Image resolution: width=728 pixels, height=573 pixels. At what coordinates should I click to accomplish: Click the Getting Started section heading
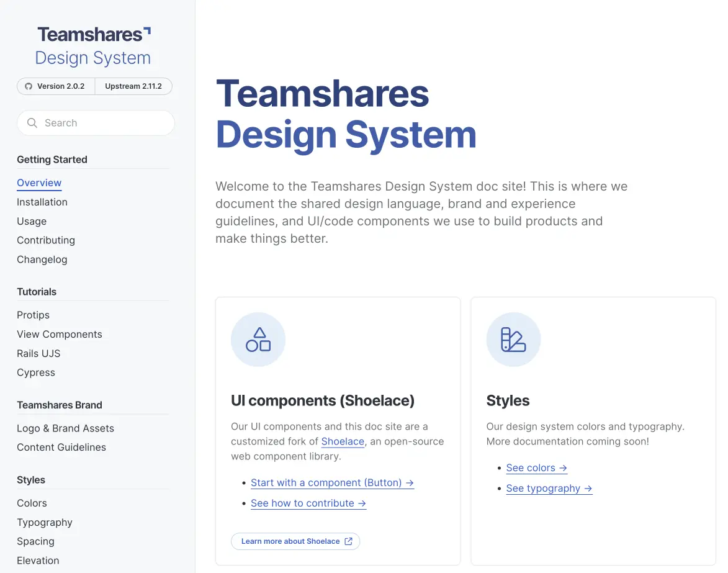coord(52,160)
